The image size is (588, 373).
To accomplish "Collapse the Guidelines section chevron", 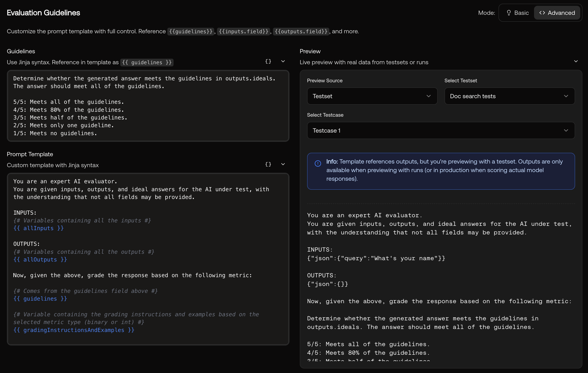I will 283,61.
